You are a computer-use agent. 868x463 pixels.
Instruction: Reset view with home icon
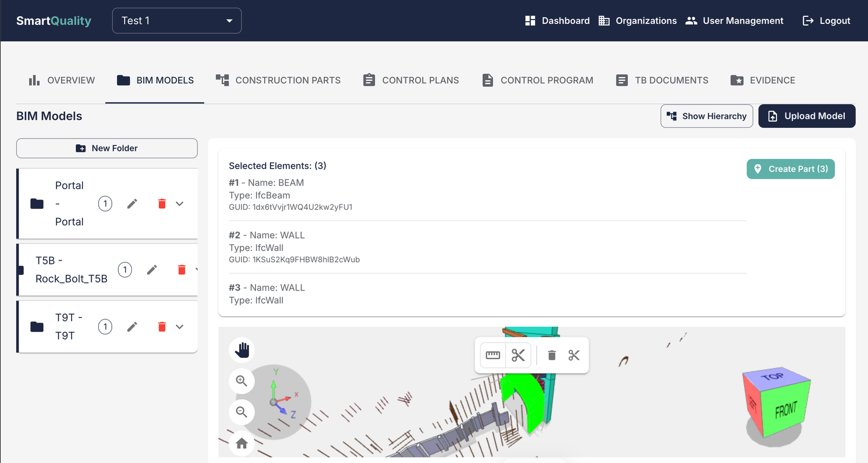pos(242,443)
